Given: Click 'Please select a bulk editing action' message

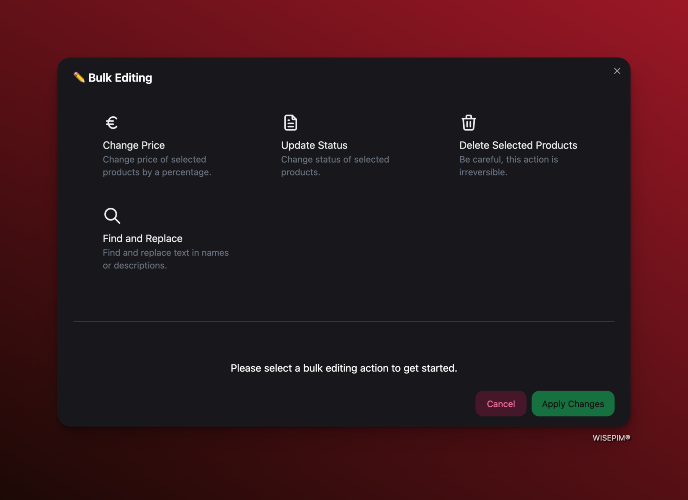Looking at the screenshot, I should tap(344, 368).
